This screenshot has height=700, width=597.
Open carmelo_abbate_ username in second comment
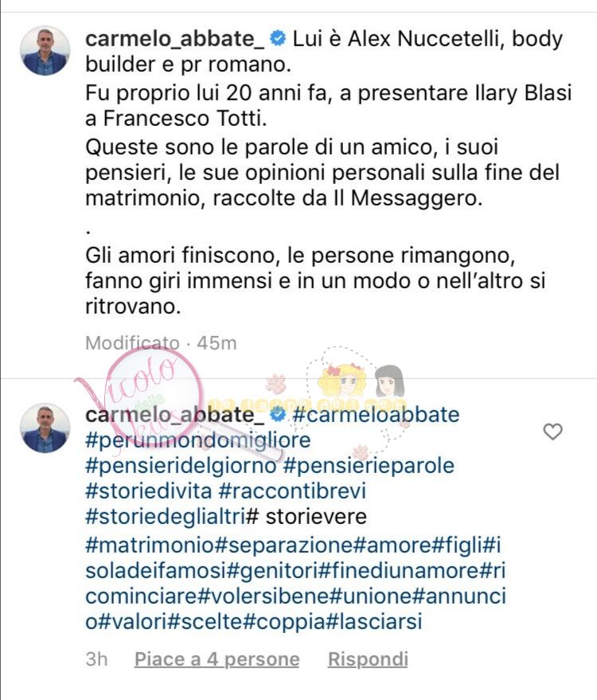175,415
